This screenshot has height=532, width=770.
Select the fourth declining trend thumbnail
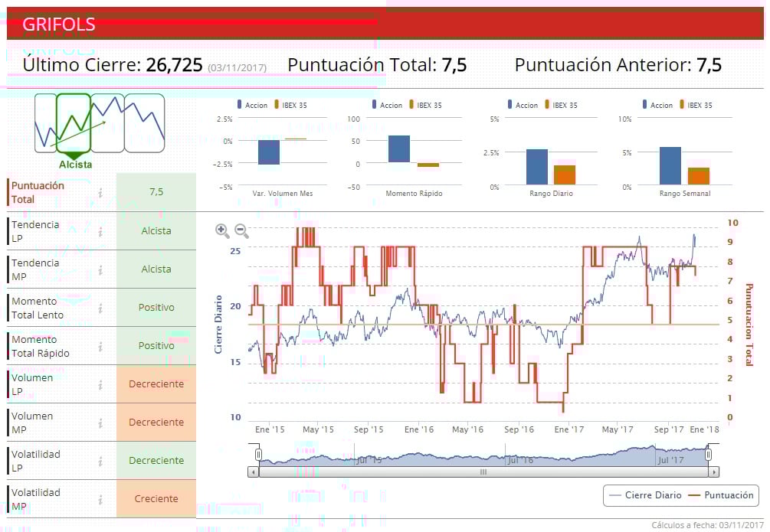pyautogui.click(x=144, y=123)
